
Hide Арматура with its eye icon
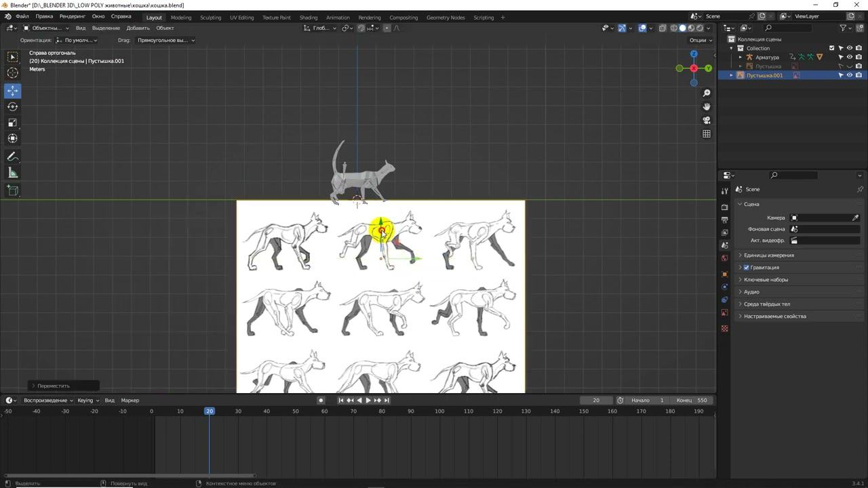click(x=850, y=57)
